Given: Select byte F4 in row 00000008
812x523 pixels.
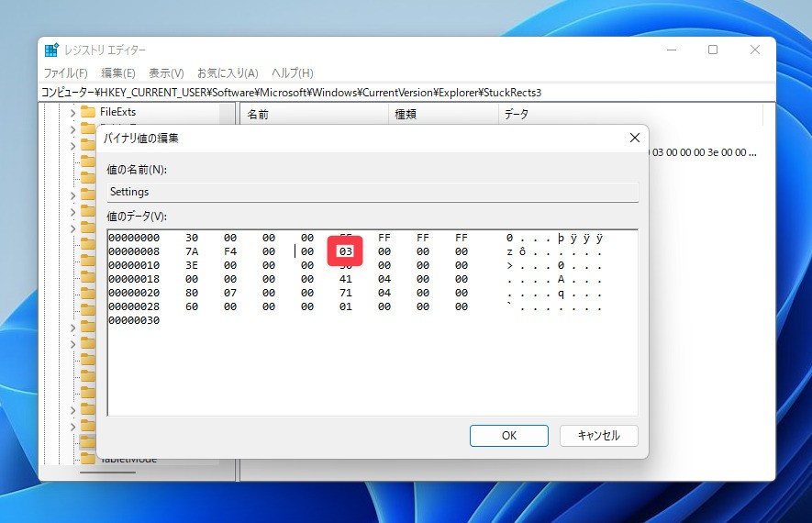Looking at the screenshot, I should (230, 251).
